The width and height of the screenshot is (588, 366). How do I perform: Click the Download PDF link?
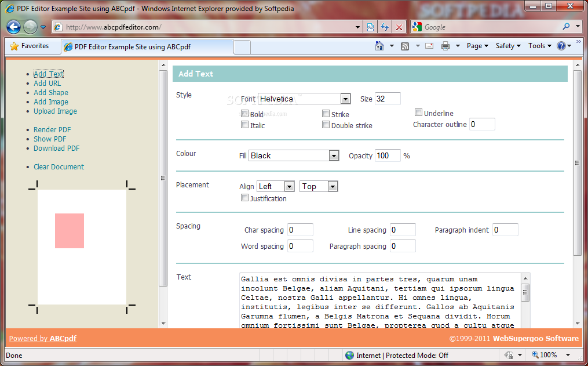57,148
